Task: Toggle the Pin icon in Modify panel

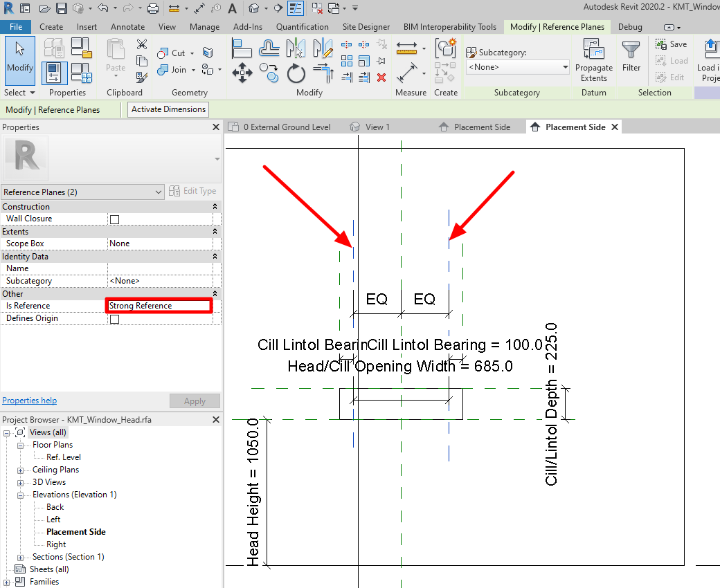Action: point(380,61)
